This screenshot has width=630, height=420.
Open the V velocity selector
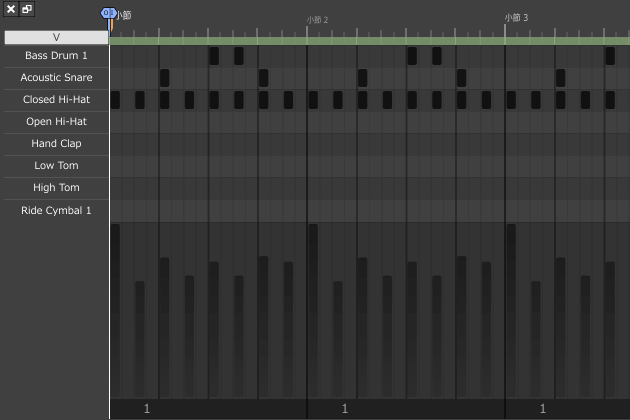56,37
